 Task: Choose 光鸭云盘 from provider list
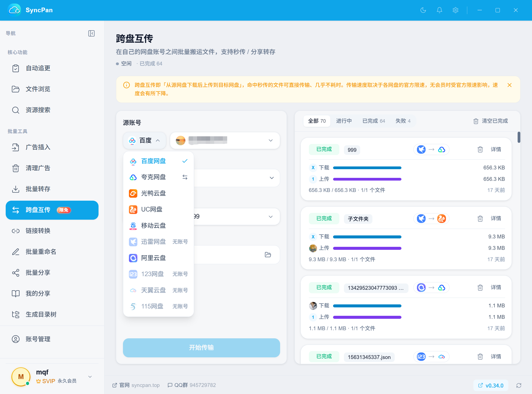159,193
